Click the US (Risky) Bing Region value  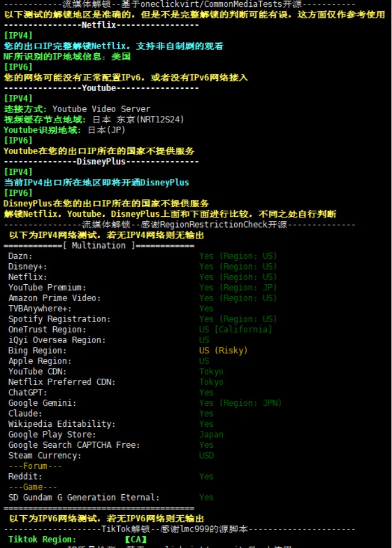point(223,350)
